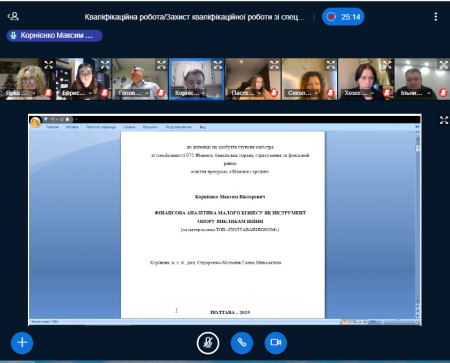Open dropdown next to Пасте... webcam name

(x=259, y=93)
